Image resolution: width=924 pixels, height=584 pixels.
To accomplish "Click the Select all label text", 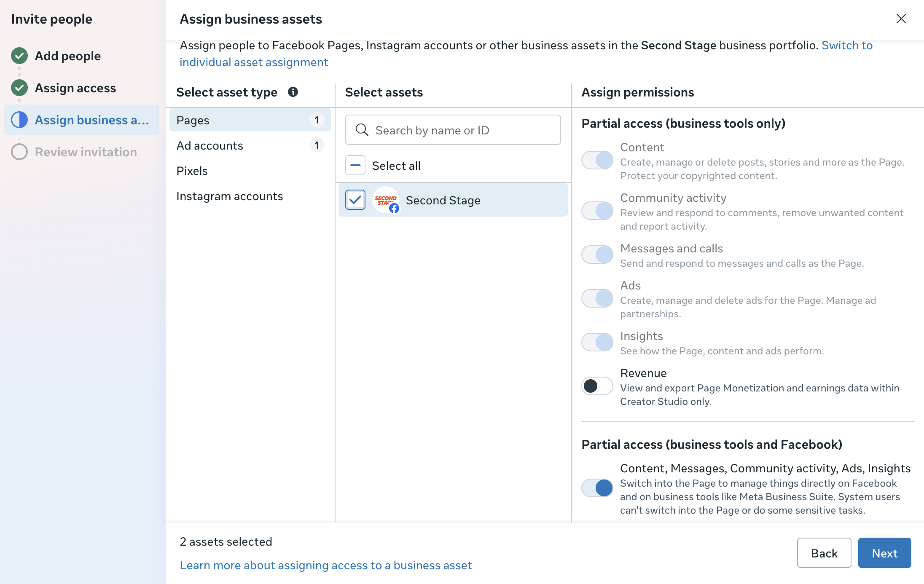I will click(396, 166).
